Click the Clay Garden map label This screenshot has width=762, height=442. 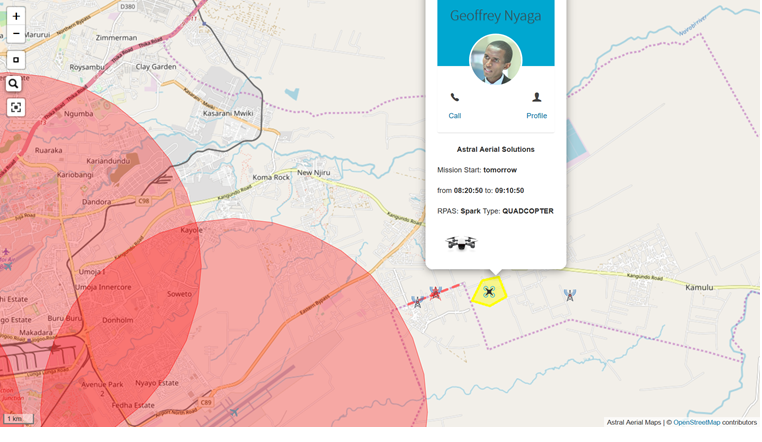[156, 67]
